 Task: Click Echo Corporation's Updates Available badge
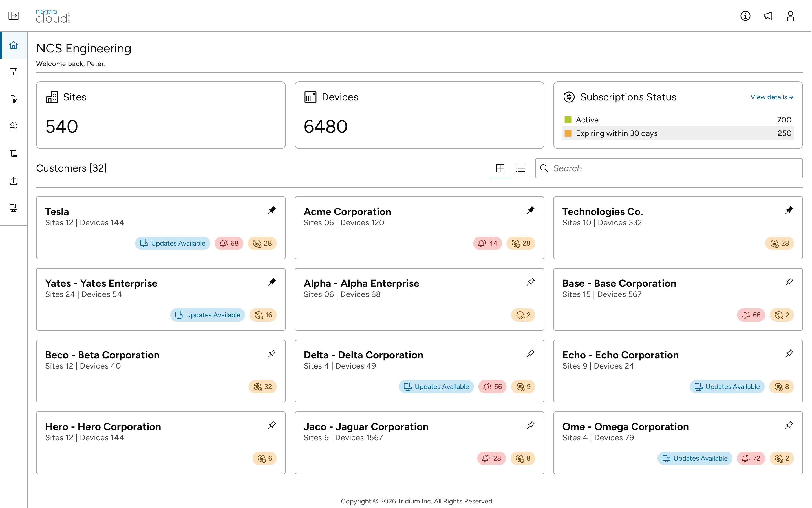(727, 387)
